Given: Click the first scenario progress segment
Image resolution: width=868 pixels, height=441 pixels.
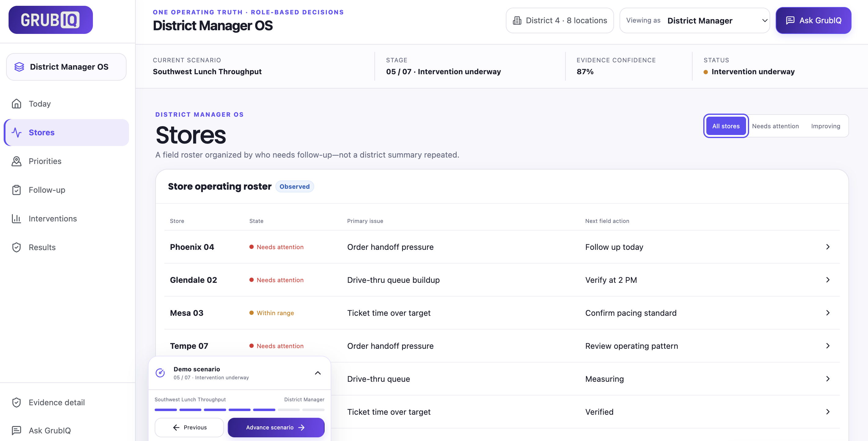Looking at the screenshot, I should click(166, 410).
